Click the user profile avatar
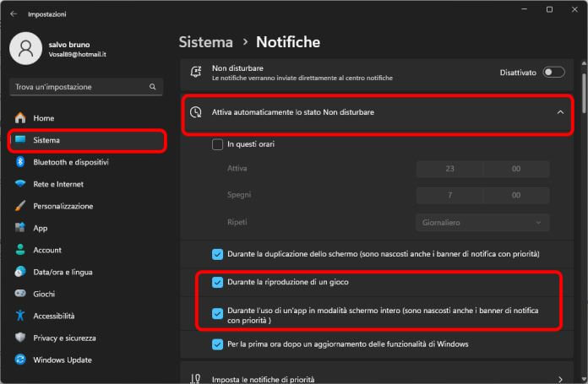The image size is (588, 384). click(x=25, y=48)
